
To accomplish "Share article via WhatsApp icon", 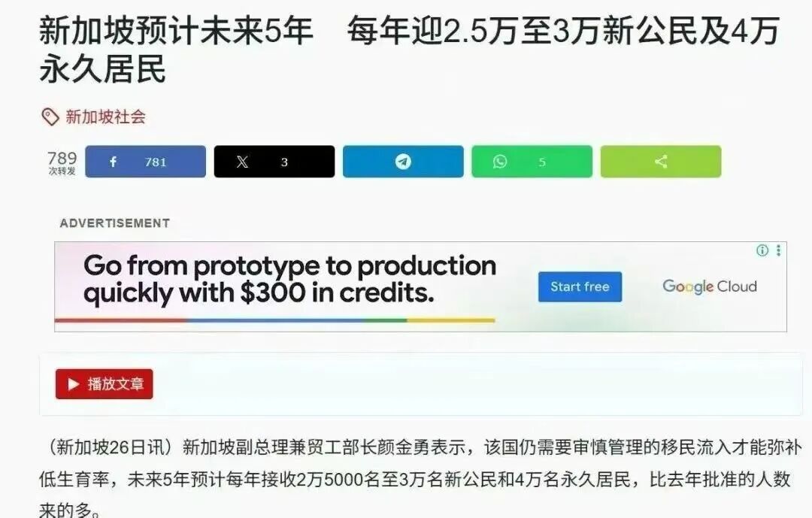I will click(x=500, y=162).
